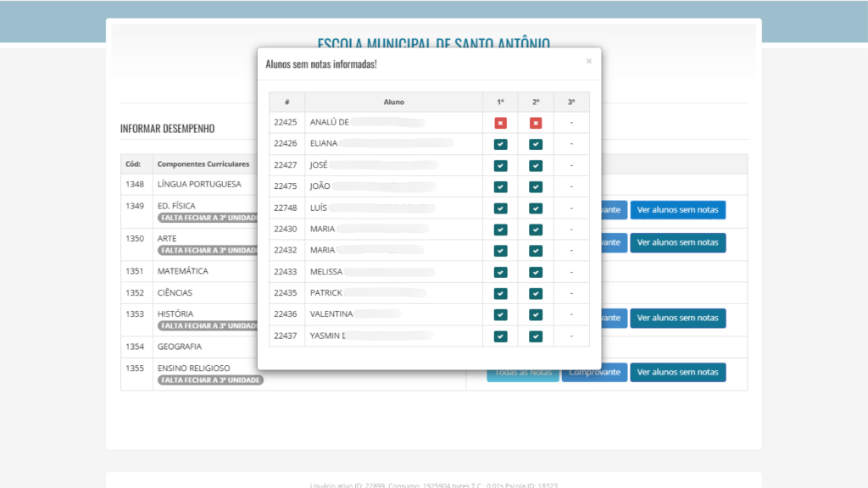The height and width of the screenshot is (488, 868).
Task: Click JOSÉ's 2nd unit check icon
Action: pyautogui.click(x=536, y=165)
